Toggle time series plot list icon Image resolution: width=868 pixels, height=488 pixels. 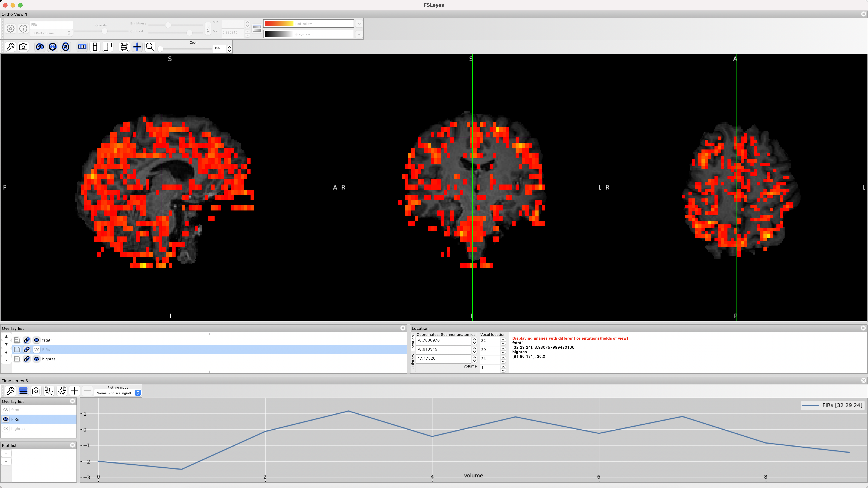(23, 391)
